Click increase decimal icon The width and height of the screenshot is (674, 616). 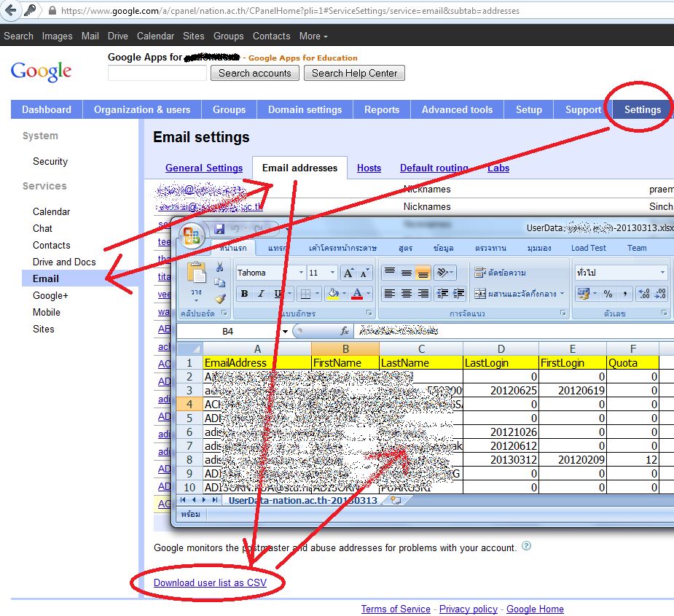tap(644, 294)
